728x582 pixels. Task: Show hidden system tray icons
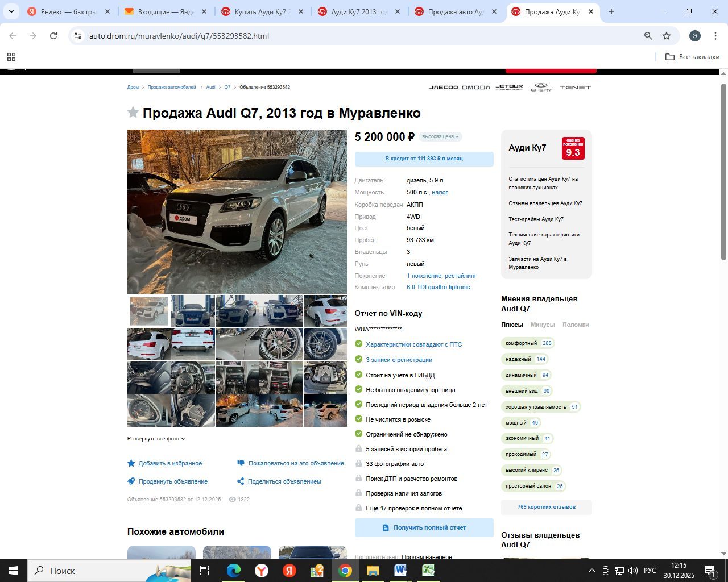[x=591, y=571]
